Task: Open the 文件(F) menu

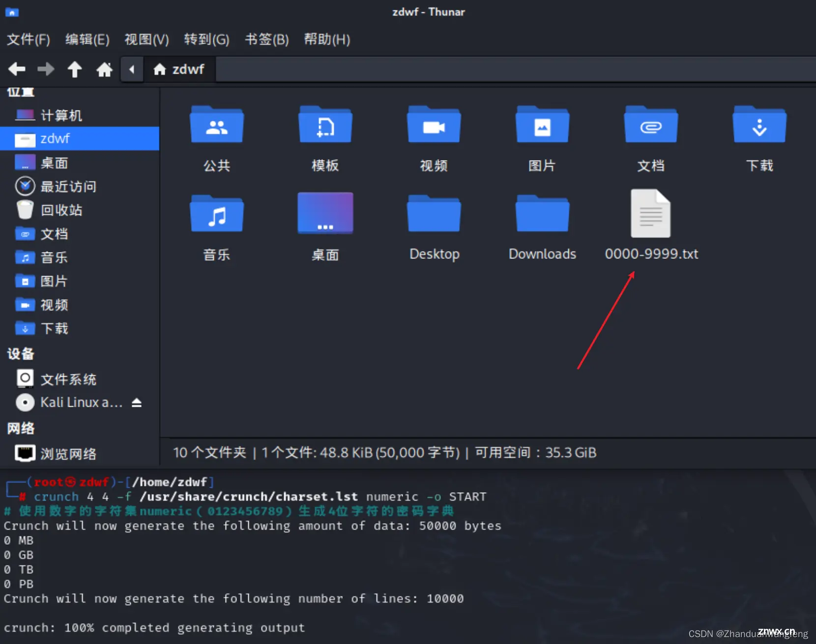Action: 28,39
